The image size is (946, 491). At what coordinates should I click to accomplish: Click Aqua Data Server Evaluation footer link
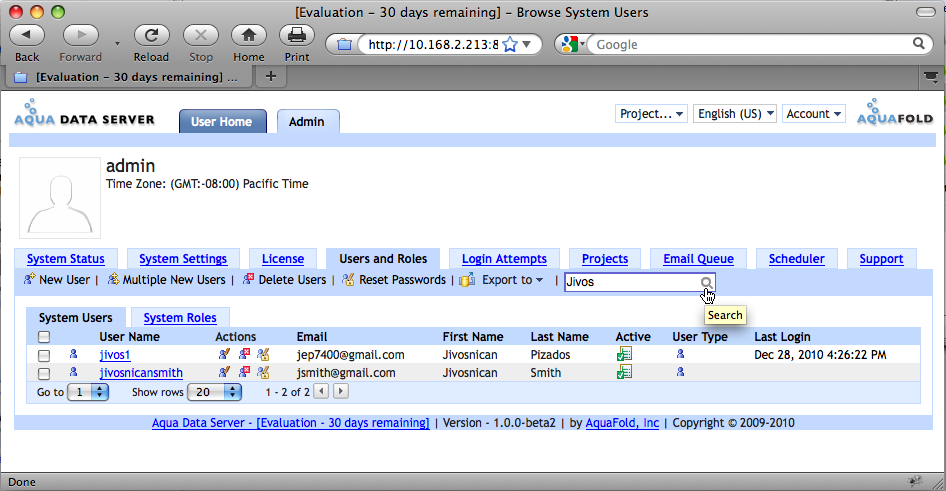290,423
